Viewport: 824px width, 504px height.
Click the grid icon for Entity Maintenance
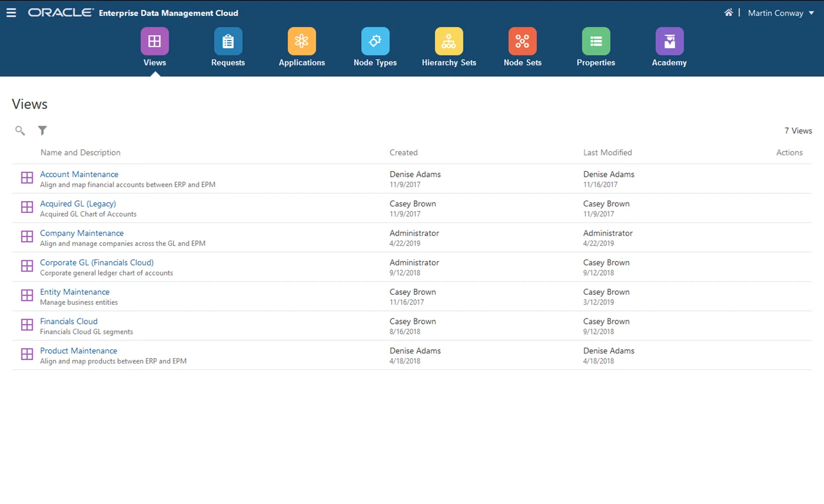click(27, 295)
